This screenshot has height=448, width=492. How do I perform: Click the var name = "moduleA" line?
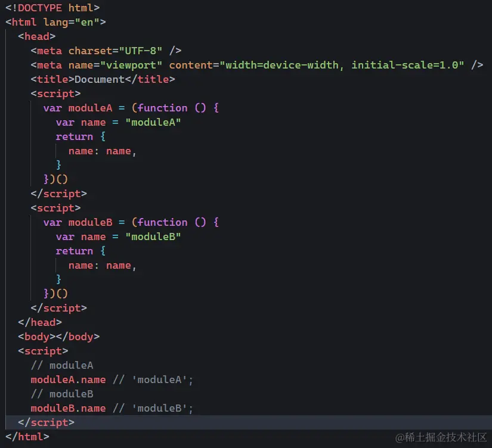tap(119, 122)
